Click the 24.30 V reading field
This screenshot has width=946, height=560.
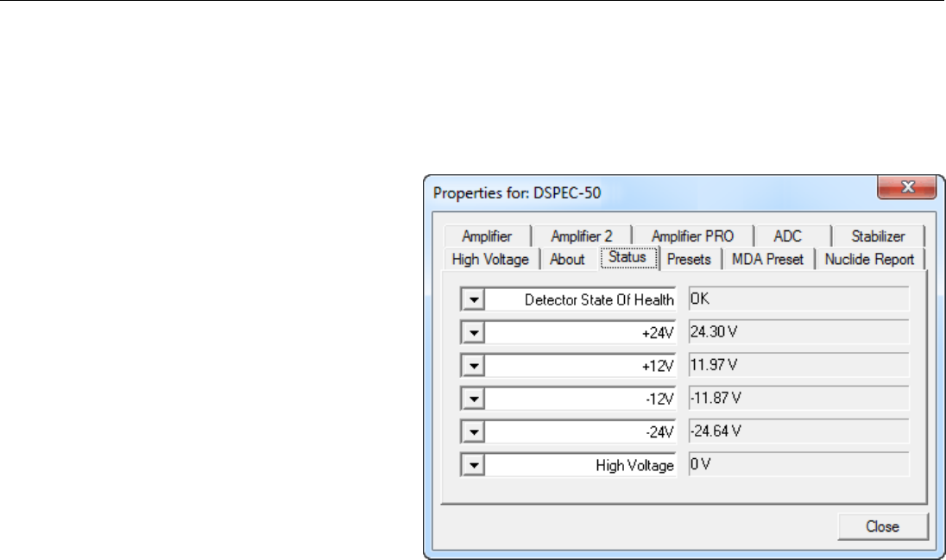798,332
